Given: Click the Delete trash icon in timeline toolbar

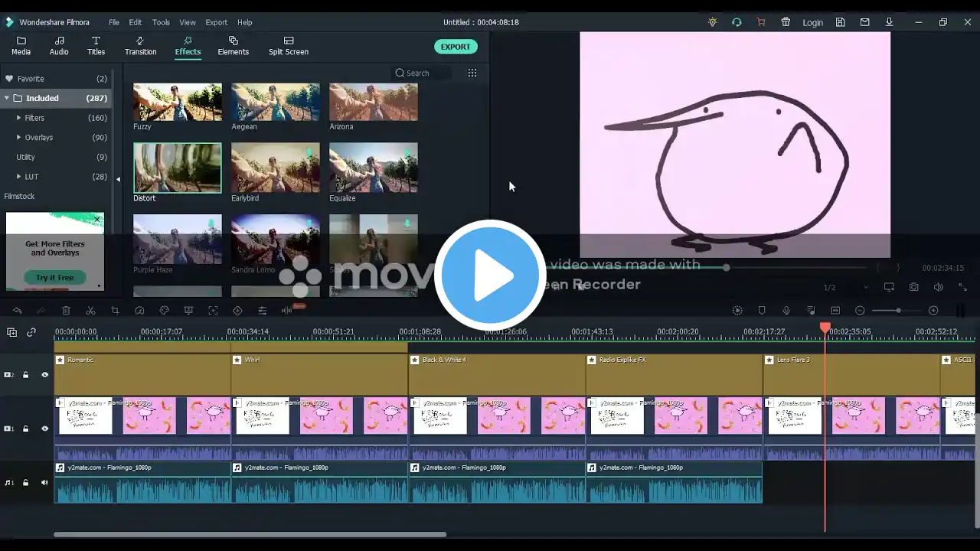Looking at the screenshot, I should coord(66,311).
